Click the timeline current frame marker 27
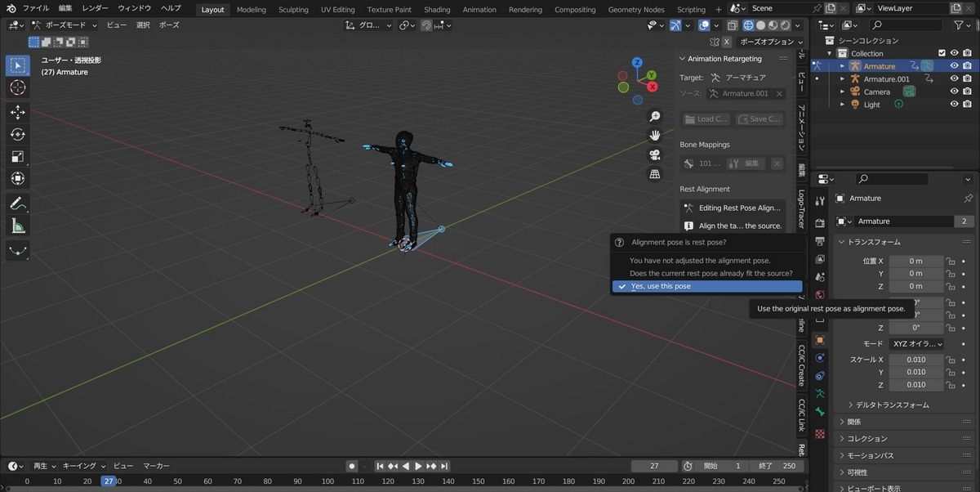980x492 pixels. click(109, 481)
